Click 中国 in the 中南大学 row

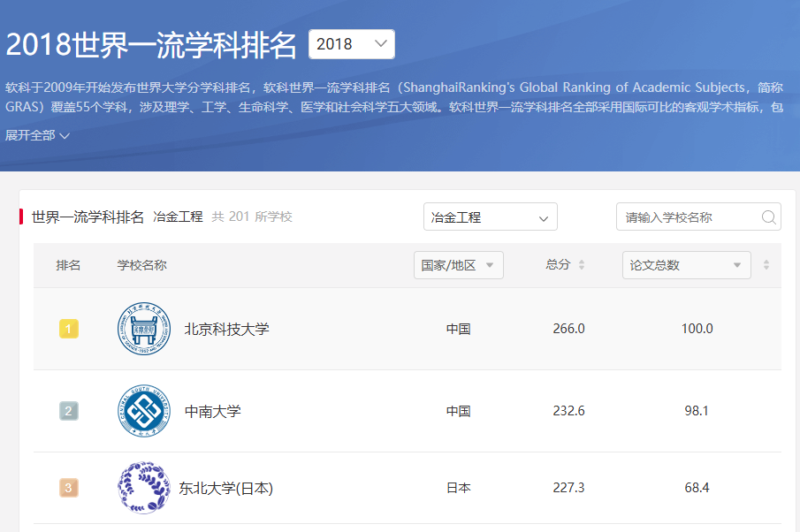pos(458,411)
